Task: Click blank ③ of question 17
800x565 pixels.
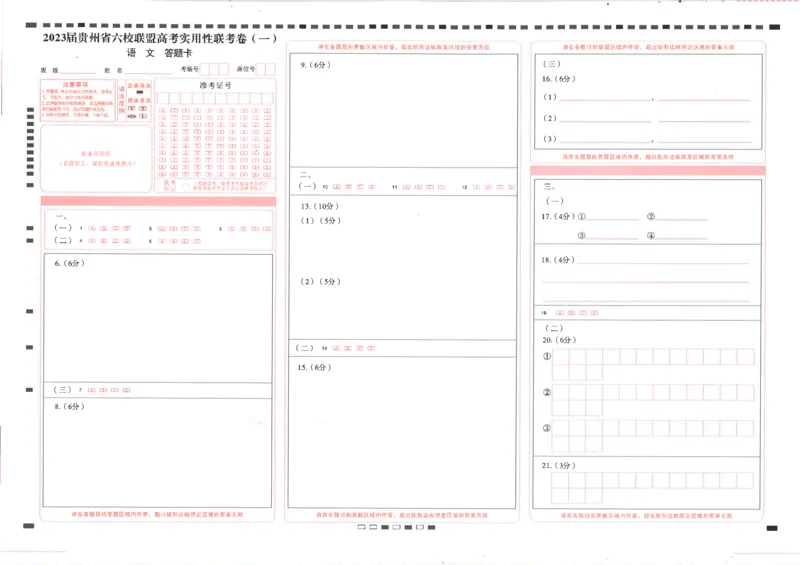Action: click(x=612, y=235)
